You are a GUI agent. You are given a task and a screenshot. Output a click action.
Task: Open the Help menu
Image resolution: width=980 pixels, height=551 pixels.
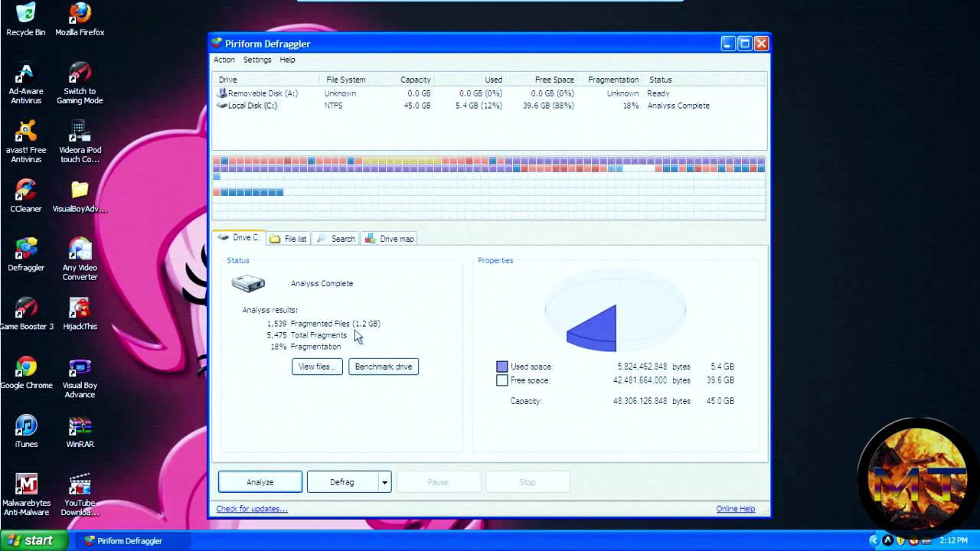point(287,60)
